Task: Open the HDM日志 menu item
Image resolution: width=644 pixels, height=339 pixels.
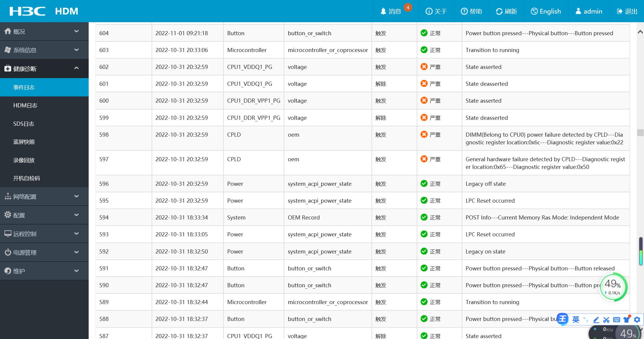Action: coord(25,106)
